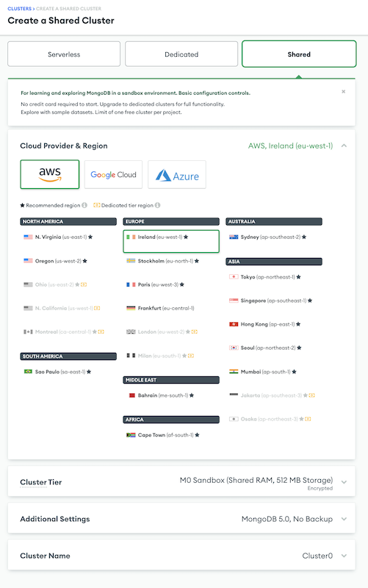Dismiss the sandbox info banner
Screen dimensions: 368x588
click(343, 91)
